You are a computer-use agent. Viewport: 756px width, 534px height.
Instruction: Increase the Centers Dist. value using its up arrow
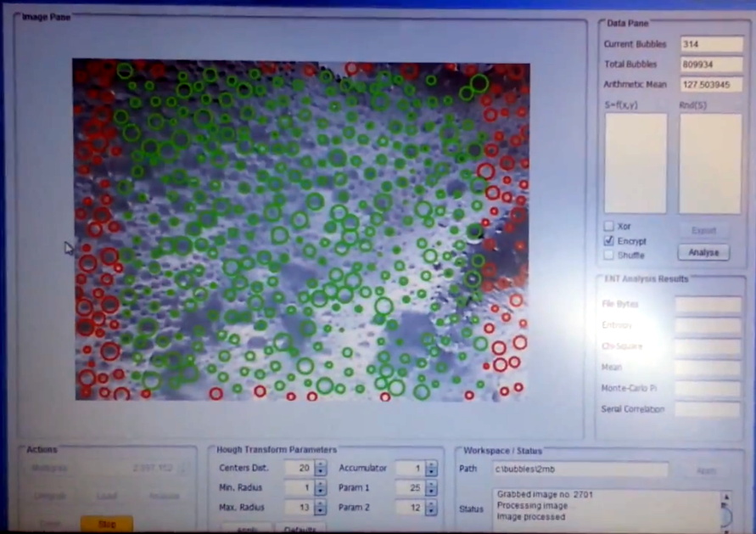click(320, 464)
